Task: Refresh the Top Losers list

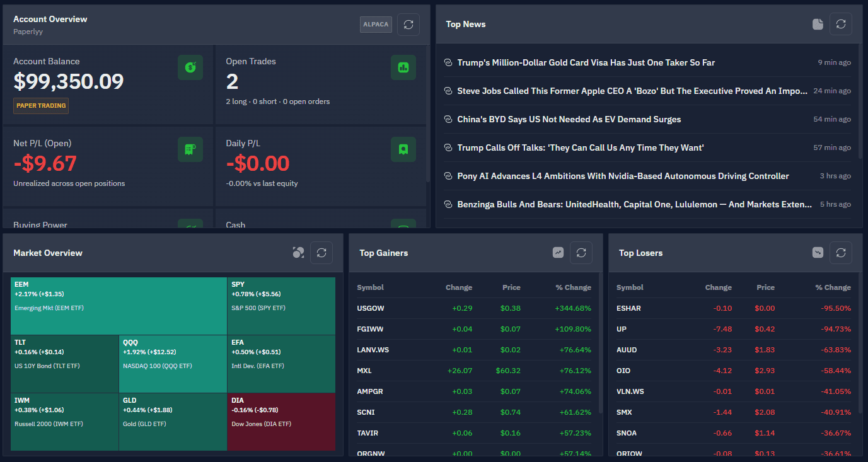Action: 841,253
